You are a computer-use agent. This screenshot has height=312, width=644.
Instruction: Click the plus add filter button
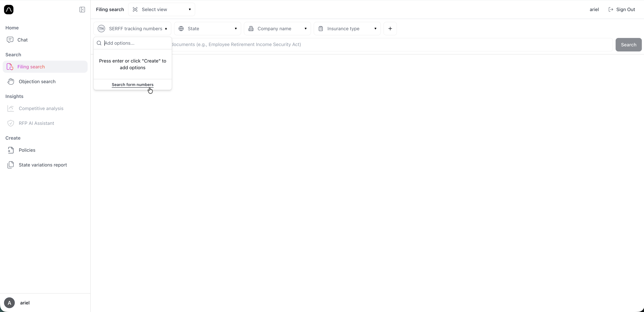click(390, 29)
